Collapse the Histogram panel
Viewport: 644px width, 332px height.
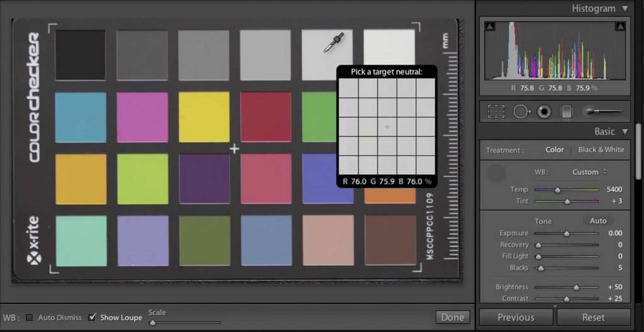[x=625, y=9]
